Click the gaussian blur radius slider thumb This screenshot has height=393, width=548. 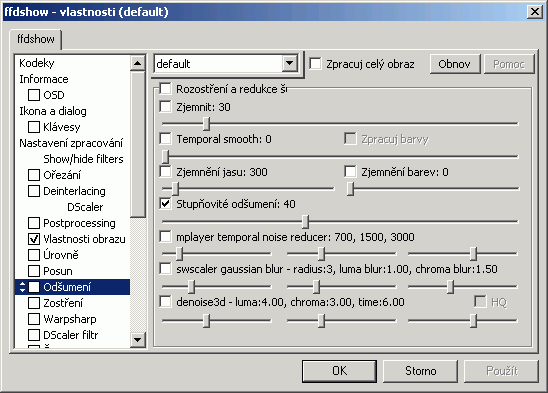tap(191, 287)
